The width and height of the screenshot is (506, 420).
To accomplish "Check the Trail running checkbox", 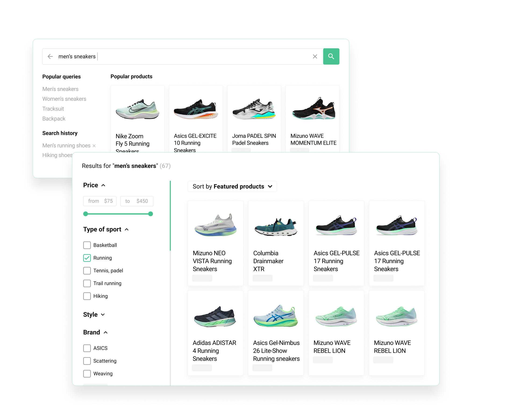I will [x=87, y=283].
